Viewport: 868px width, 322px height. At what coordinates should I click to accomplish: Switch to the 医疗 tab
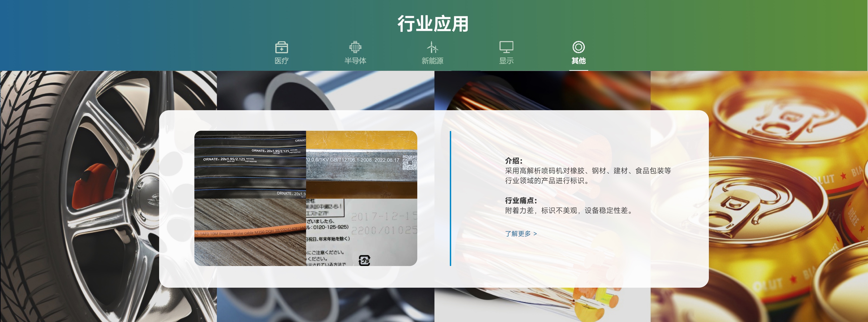pos(281,61)
